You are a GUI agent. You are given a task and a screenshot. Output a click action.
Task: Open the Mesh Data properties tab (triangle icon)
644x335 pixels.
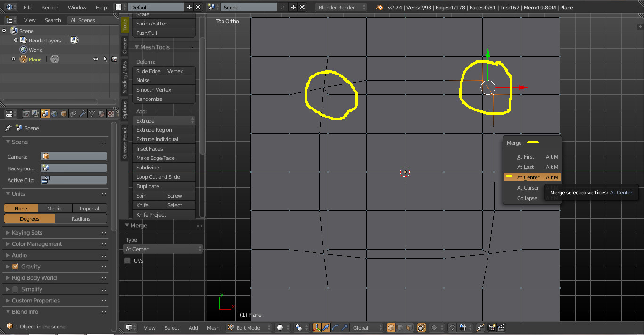coord(92,114)
